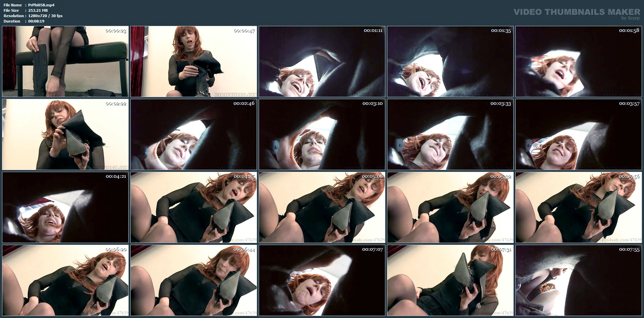Click the file size value 253.21 MB
Screen dimensions: 644x318
click(x=38, y=10)
